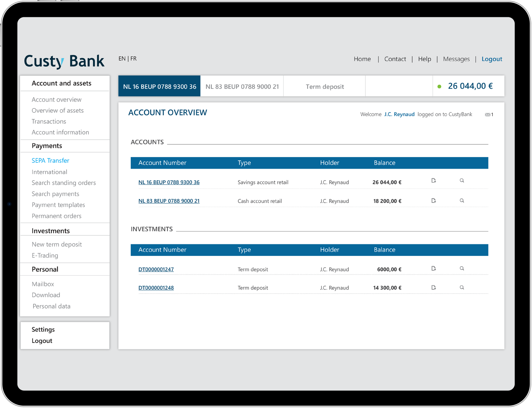Switch language to FR
Image resolution: width=532 pixels, height=408 pixels.
[134, 59]
